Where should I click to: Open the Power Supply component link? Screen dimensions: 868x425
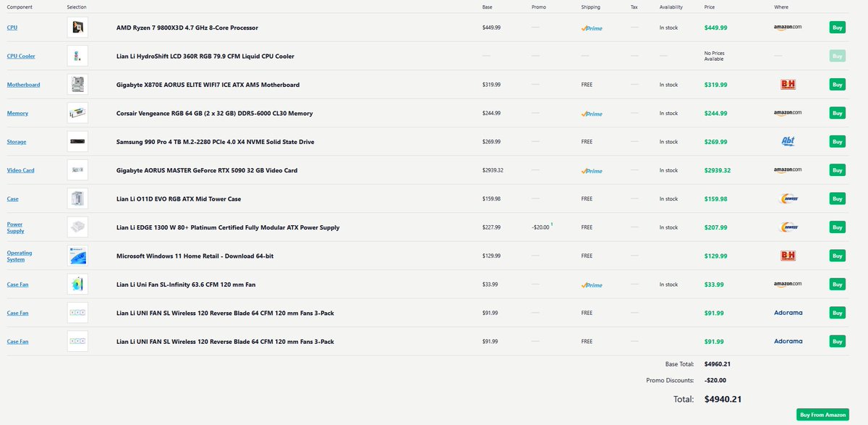click(15, 227)
